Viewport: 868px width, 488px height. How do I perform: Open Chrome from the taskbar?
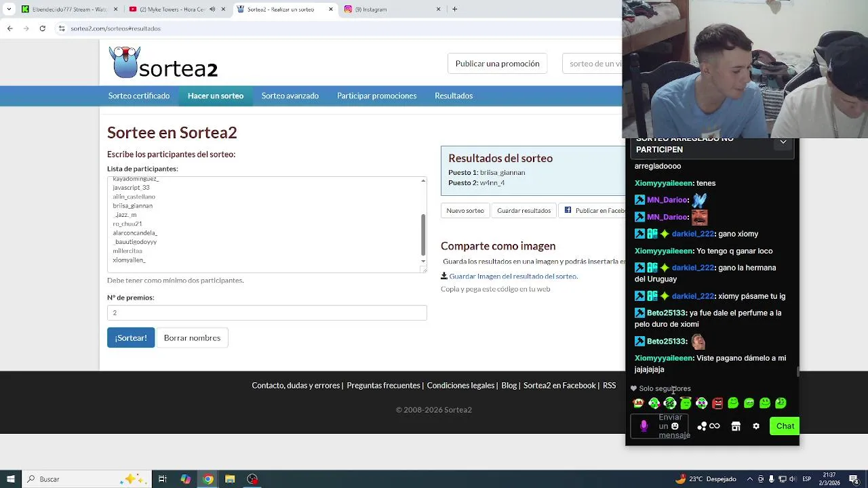(x=208, y=479)
